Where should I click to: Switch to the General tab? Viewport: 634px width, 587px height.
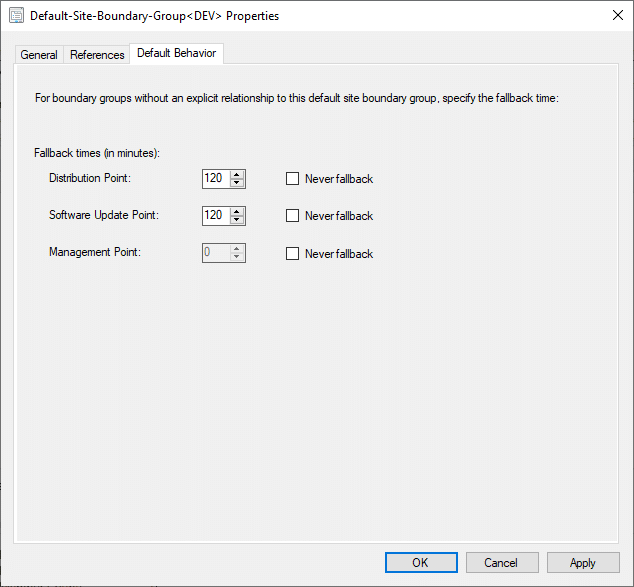(39, 55)
